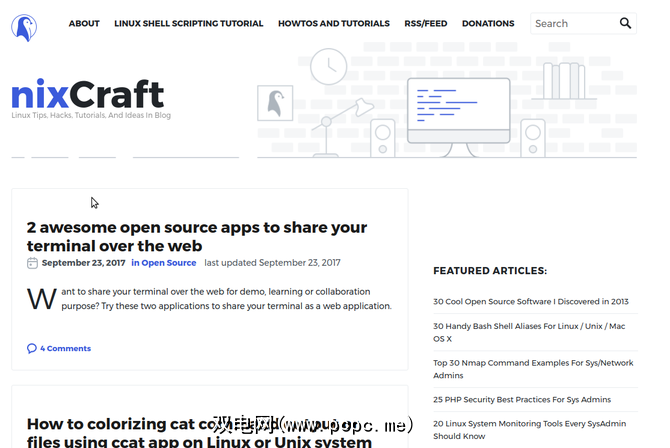Image resolution: width=670 pixels, height=448 pixels.
Task: Open the RSS/Feed menu item
Action: click(426, 24)
